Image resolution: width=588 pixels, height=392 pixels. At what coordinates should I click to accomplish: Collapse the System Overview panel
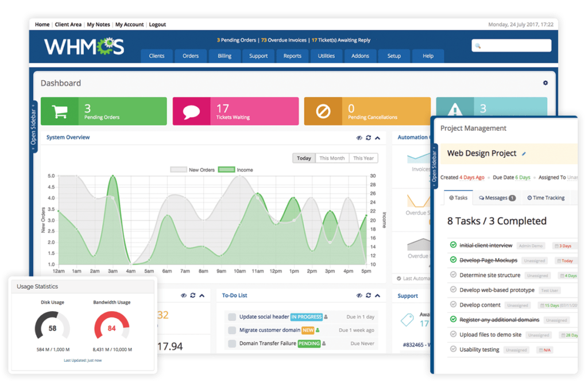point(377,138)
